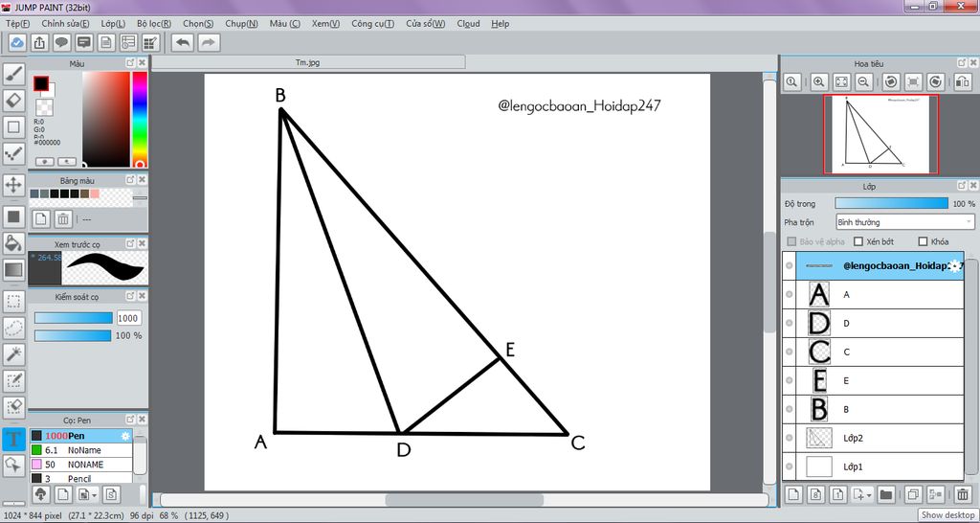Toggle visibility of layer Lớp1
The width and height of the screenshot is (980, 523).
coord(790,466)
